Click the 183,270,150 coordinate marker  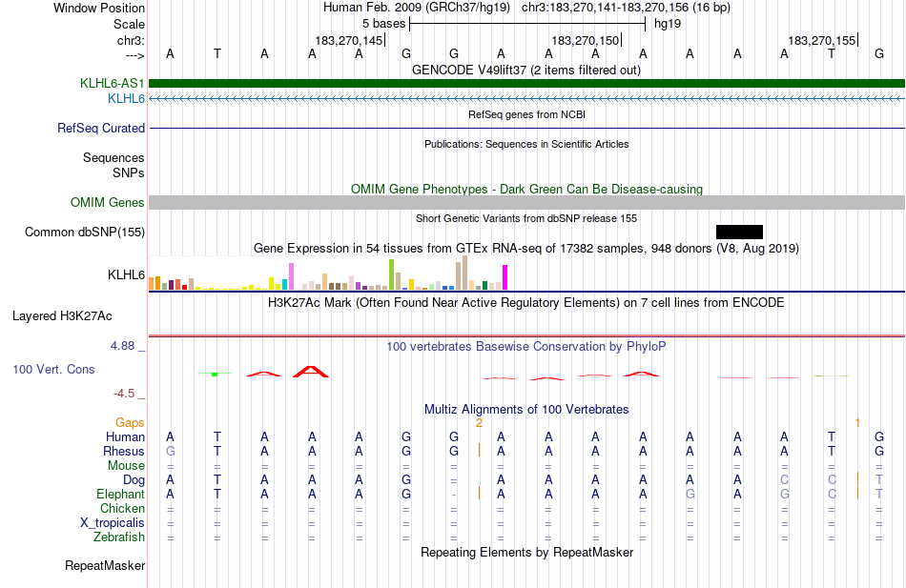tap(586, 40)
